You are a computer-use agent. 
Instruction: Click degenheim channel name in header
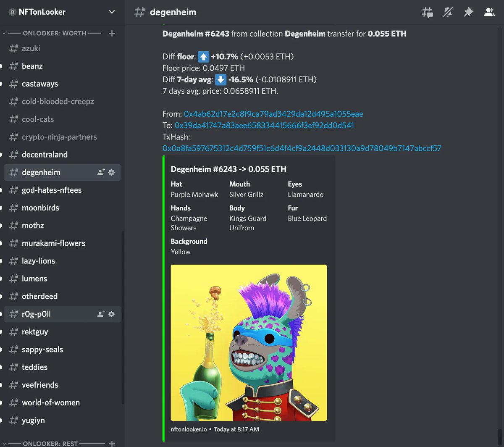[x=173, y=12]
